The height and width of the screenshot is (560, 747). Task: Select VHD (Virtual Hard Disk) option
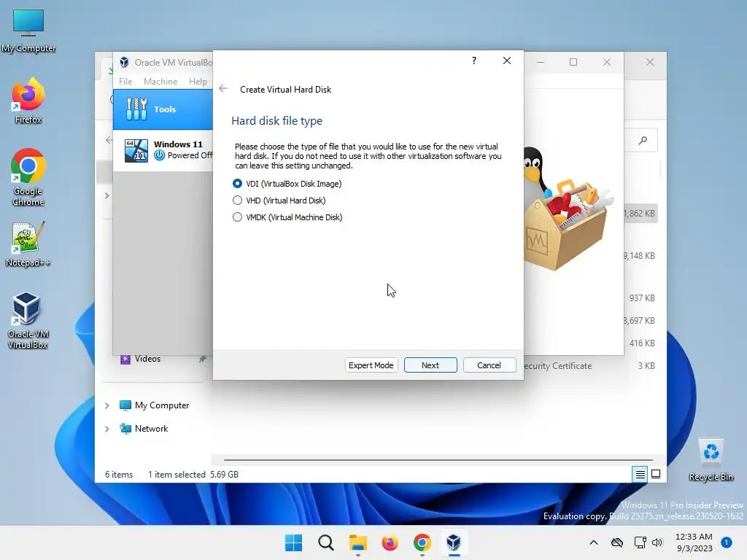[x=279, y=201]
